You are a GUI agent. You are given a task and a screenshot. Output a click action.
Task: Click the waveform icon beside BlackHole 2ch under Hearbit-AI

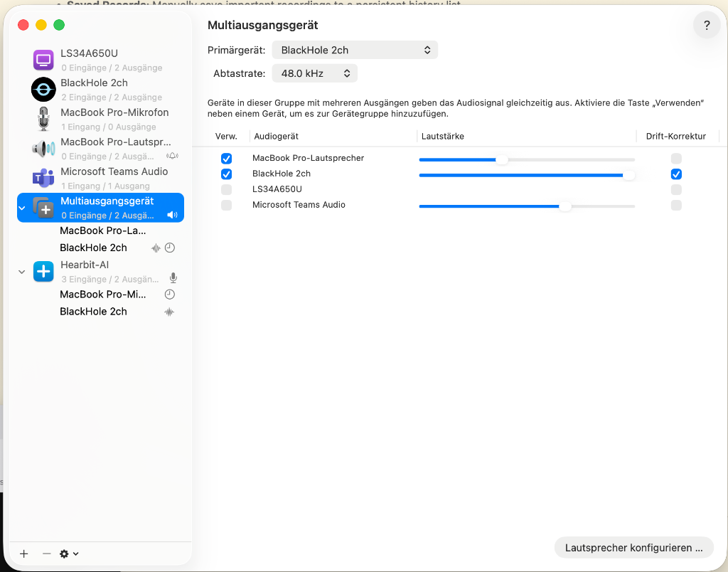(x=169, y=312)
